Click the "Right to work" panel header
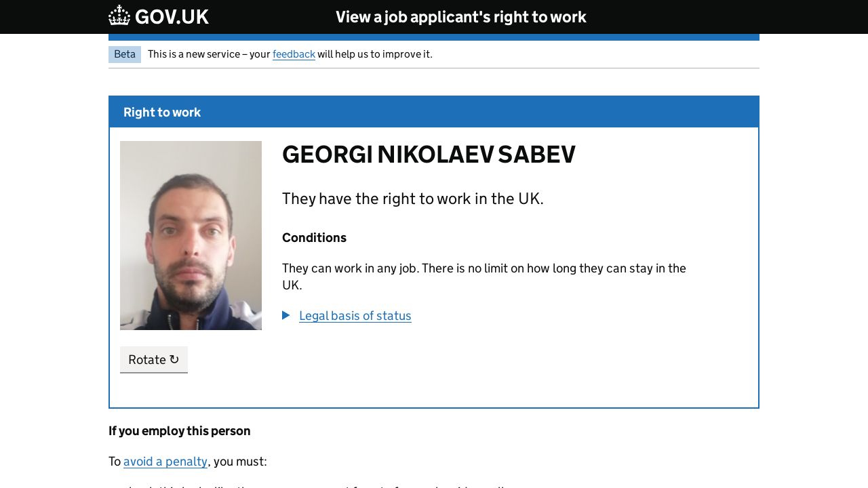The width and height of the screenshot is (868, 488). pos(162,113)
